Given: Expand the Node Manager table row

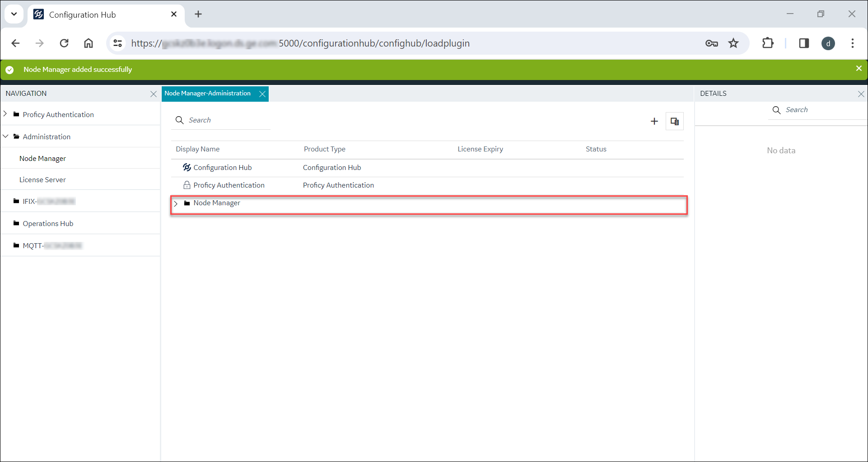Looking at the screenshot, I should pyautogui.click(x=176, y=203).
